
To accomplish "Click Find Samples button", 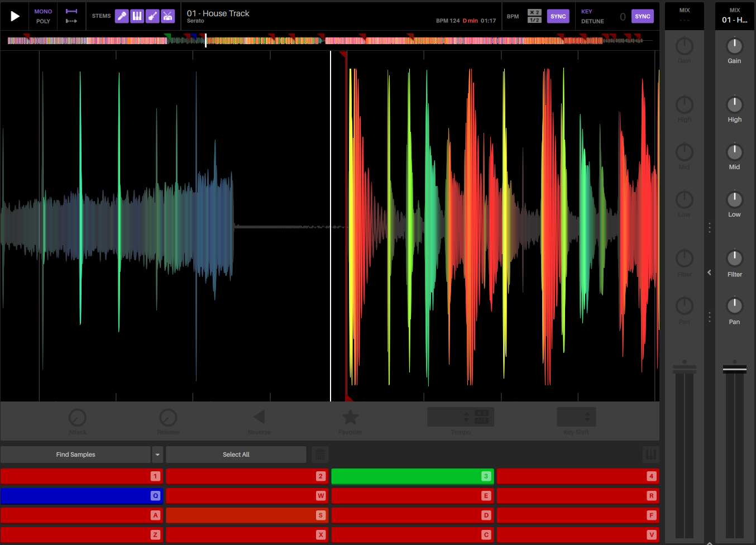I will point(75,455).
